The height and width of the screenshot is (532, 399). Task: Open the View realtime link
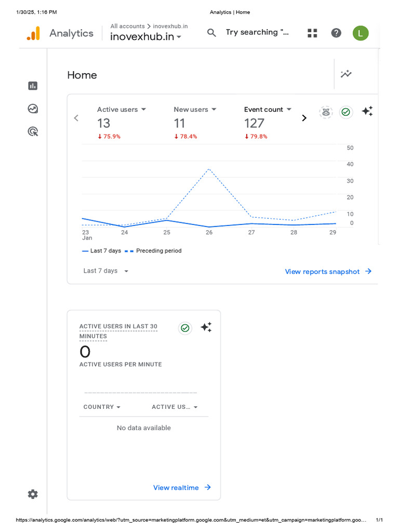coord(182,487)
